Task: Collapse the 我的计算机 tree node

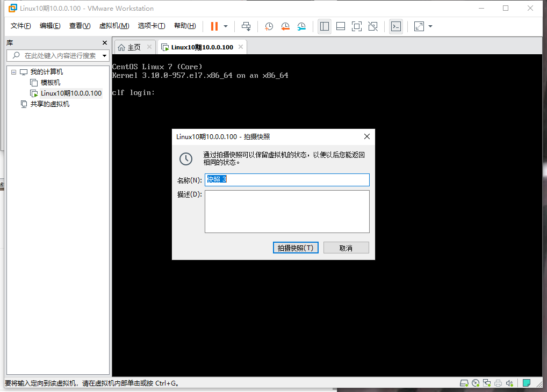Action: point(13,72)
